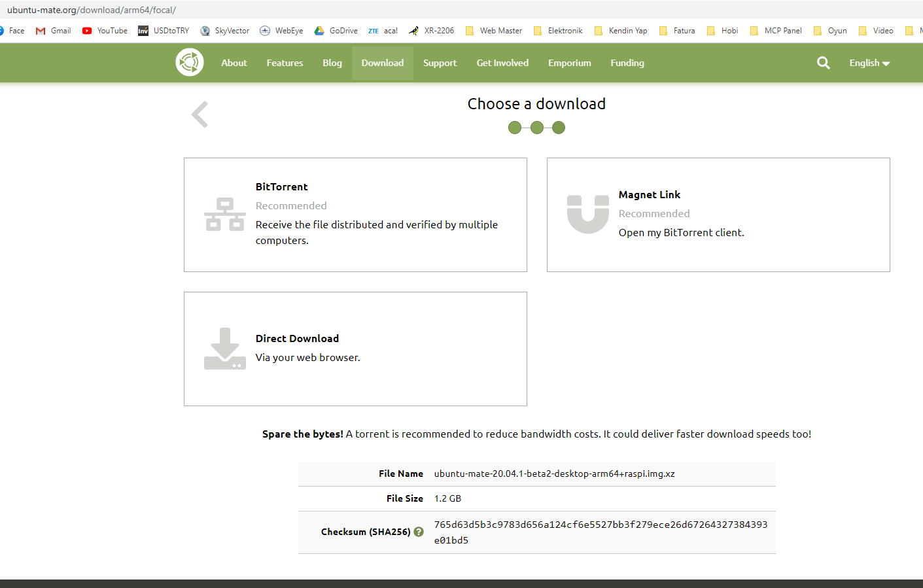Open the USDtoTRY bookmark
This screenshot has height=588, width=923.
pyautogui.click(x=164, y=31)
